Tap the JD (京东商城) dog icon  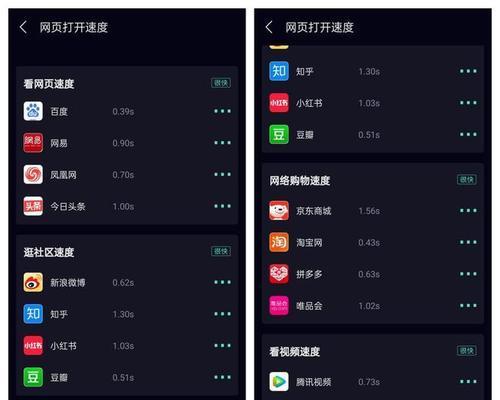(279, 211)
